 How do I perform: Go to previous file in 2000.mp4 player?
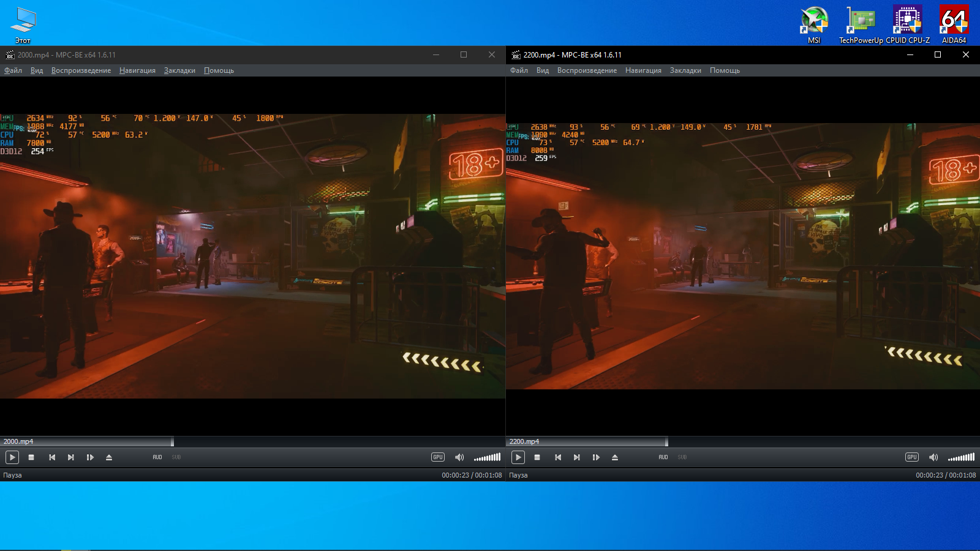52,457
